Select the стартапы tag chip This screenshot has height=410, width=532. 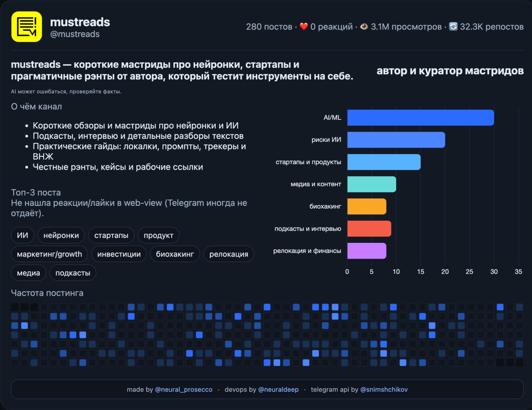tap(111, 235)
